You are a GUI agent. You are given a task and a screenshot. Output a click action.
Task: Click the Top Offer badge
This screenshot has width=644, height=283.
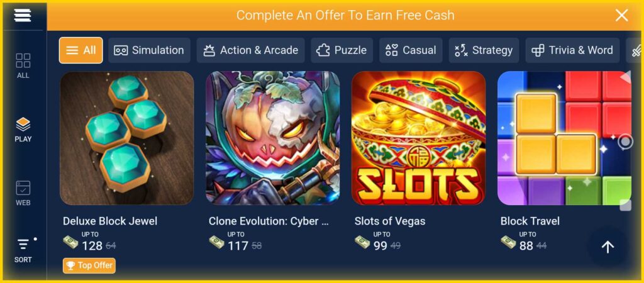(89, 265)
